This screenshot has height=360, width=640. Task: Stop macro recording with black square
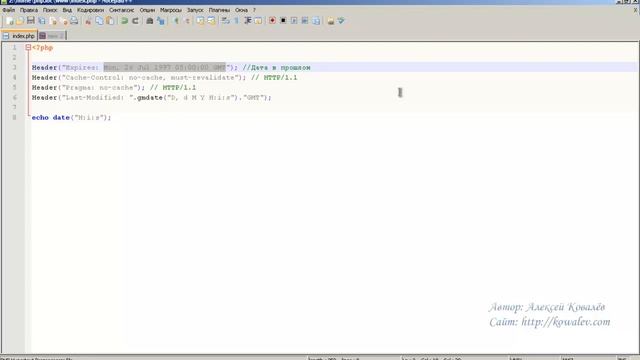(x=283, y=21)
